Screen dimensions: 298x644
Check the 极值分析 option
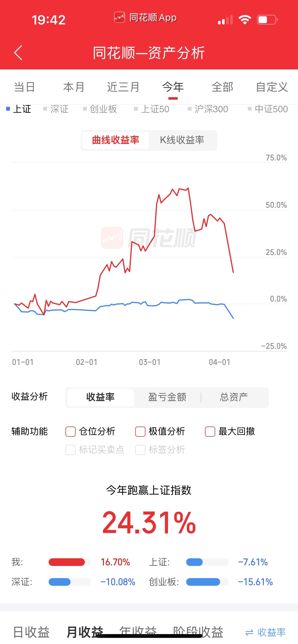tap(140, 431)
